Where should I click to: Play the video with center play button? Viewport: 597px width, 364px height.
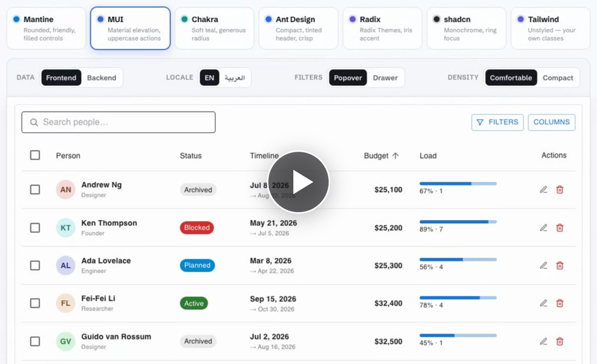(298, 182)
